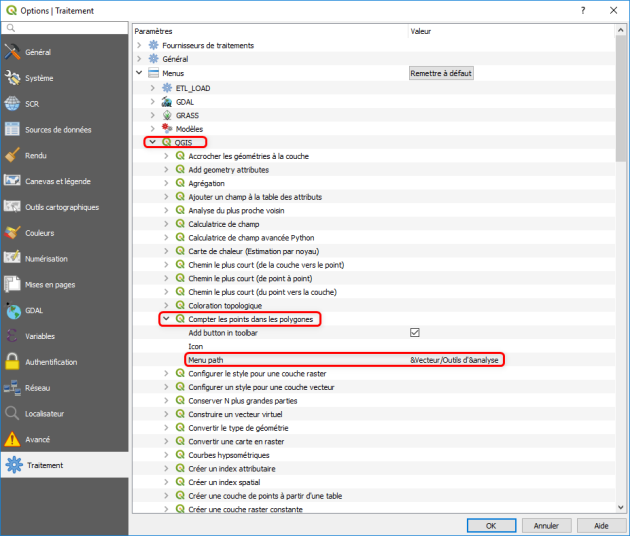Click the GRASS provider icon
630x536 pixels.
pyautogui.click(x=167, y=115)
